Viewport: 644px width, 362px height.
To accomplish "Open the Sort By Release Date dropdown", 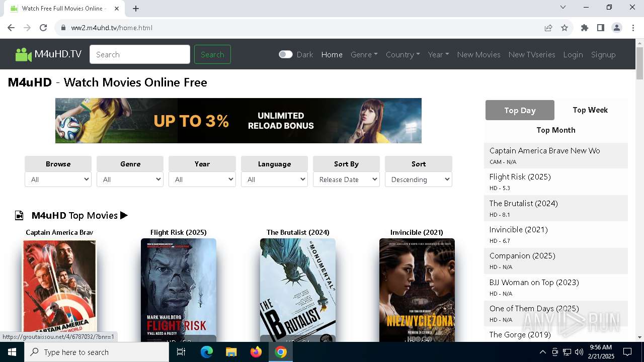I will point(346,179).
